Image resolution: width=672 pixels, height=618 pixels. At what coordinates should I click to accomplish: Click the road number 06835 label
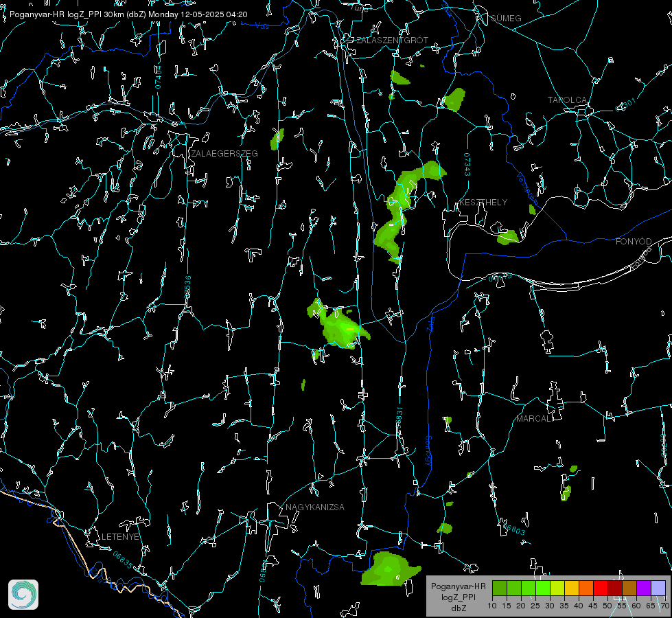coord(123,560)
